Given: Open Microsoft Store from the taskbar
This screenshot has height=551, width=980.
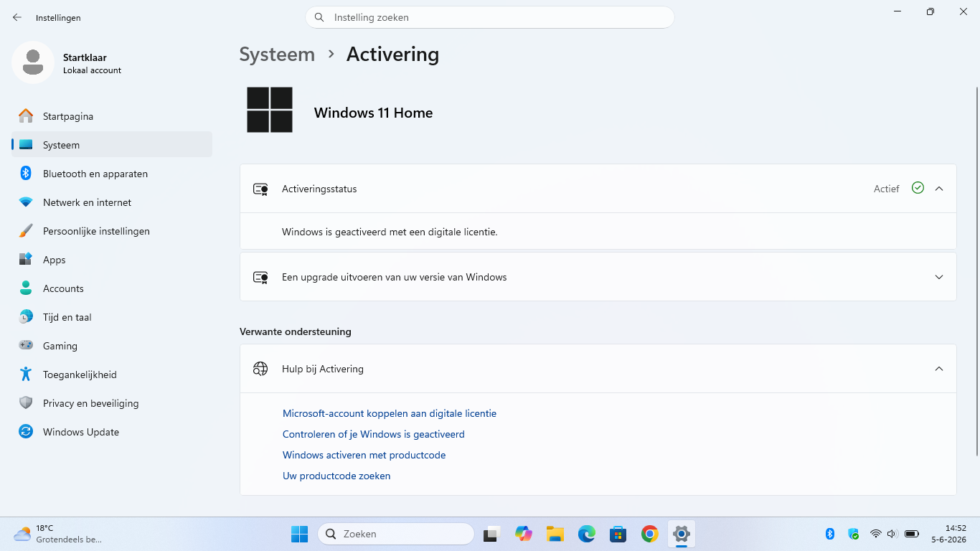Looking at the screenshot, I should tap(618, 534).
